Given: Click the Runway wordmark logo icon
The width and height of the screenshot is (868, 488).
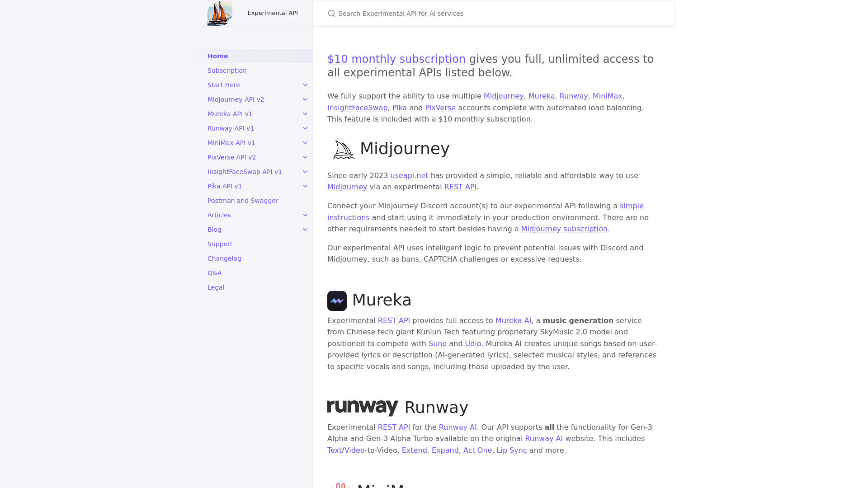Looking at the screenshot, I should (x=362, y=407).
